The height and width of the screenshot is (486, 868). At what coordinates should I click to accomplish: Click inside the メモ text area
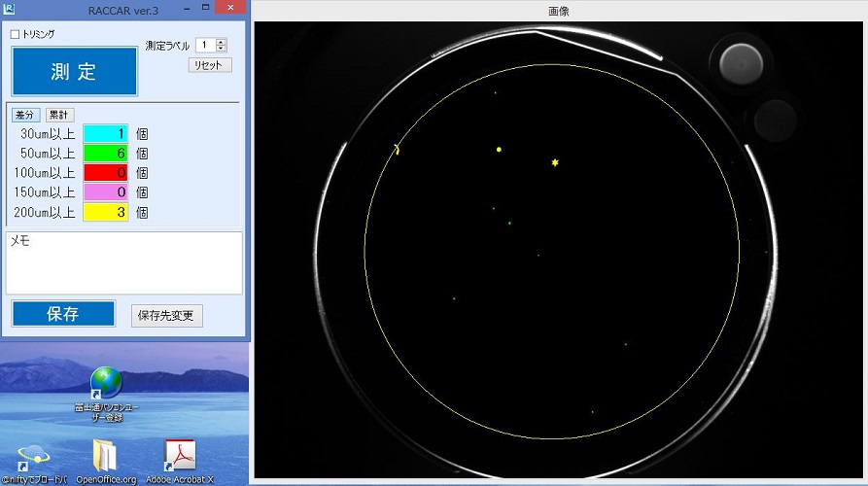[x=123, y=262]
